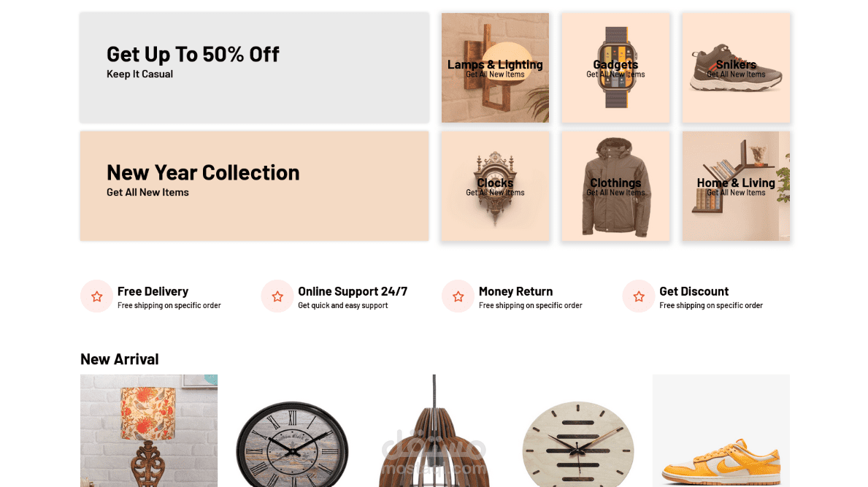Click the Free Delivery heading text

coord(153,291)
